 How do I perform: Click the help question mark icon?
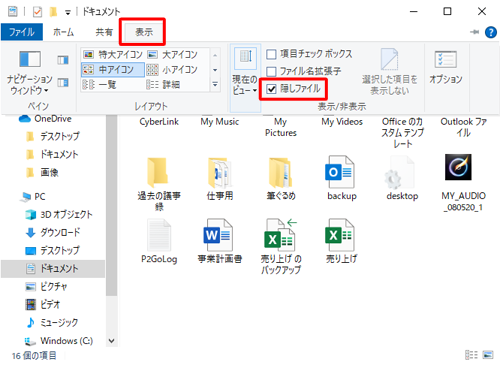491,32
